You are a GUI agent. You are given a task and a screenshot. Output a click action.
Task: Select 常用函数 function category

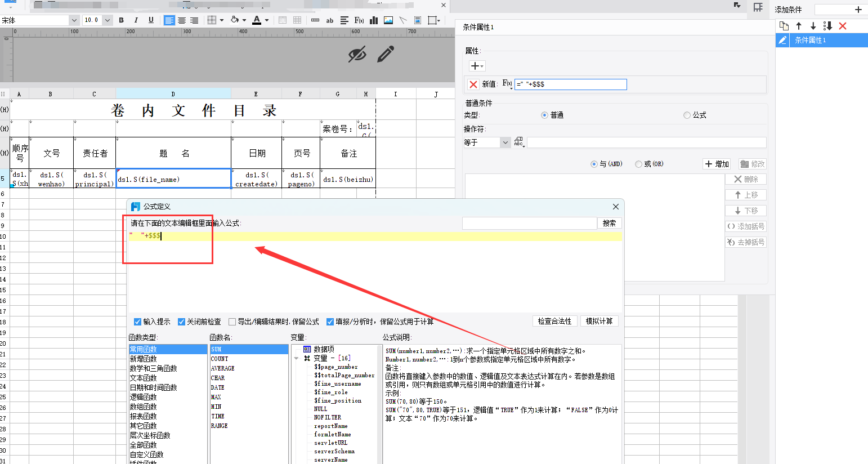coord(168,350)
